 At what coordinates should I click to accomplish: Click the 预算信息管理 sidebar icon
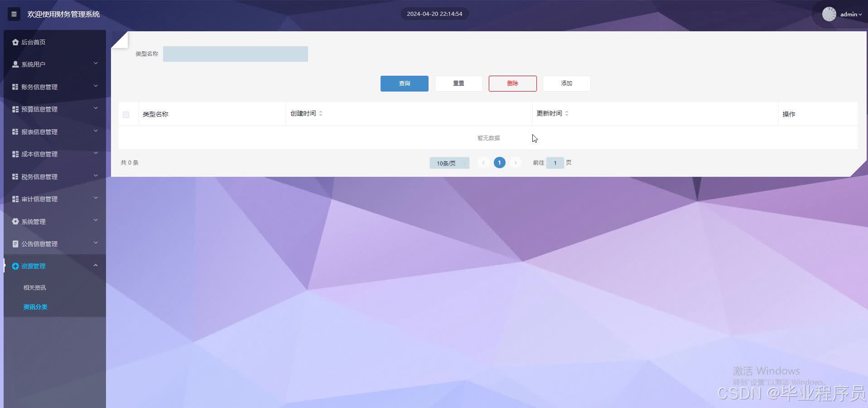pyautogui.click(x=15, y=109)
